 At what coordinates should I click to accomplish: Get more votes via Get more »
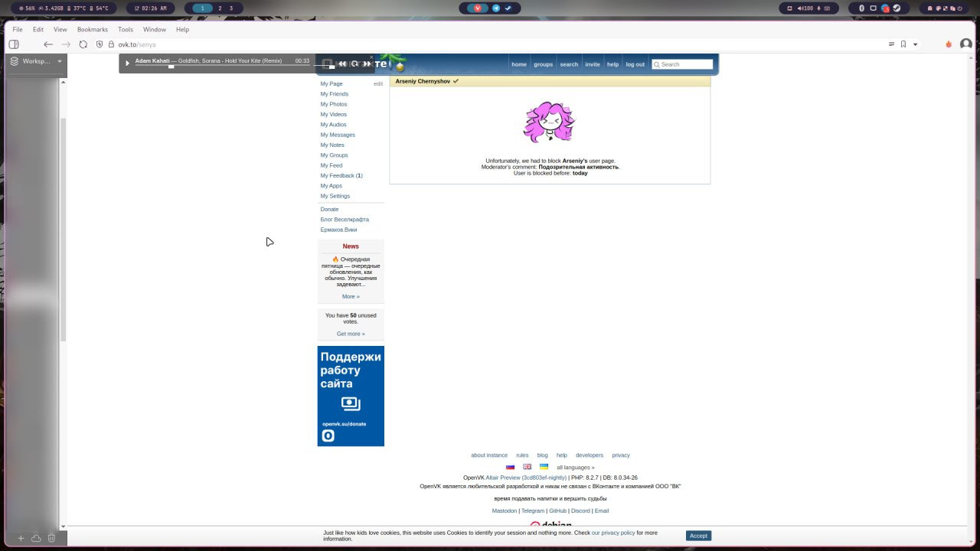(x=351, y=334)
